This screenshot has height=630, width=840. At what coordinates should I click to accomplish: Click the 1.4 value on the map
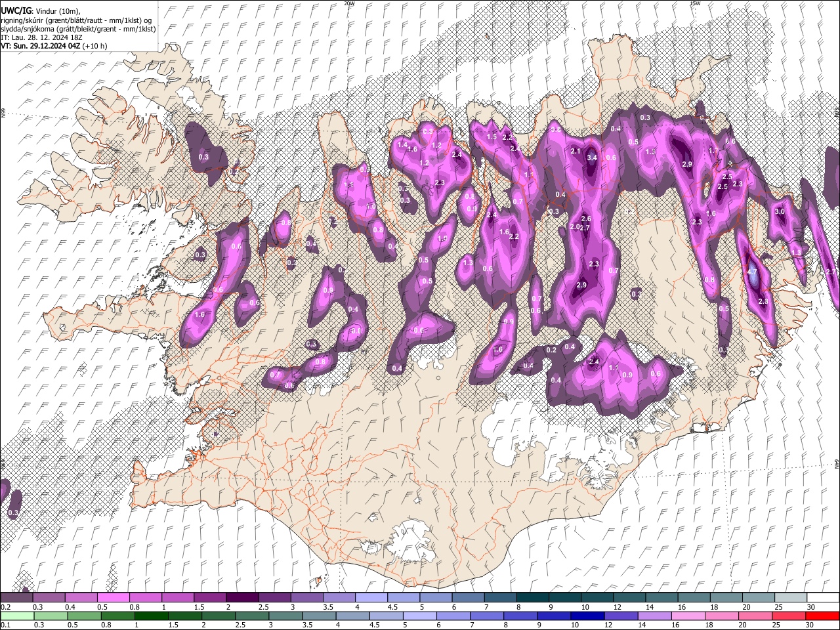(x=402, y=144)
